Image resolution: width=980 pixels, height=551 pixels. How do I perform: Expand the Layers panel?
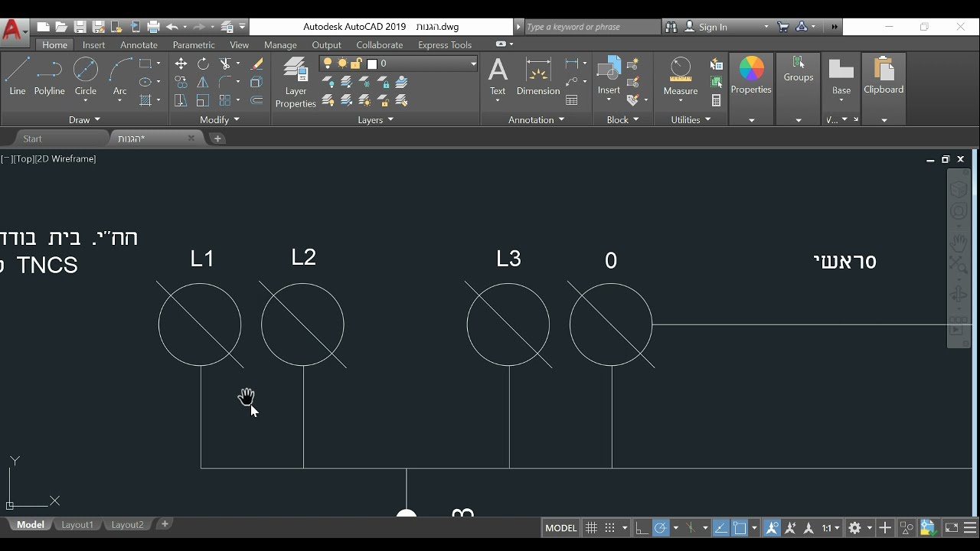point(375,119)
